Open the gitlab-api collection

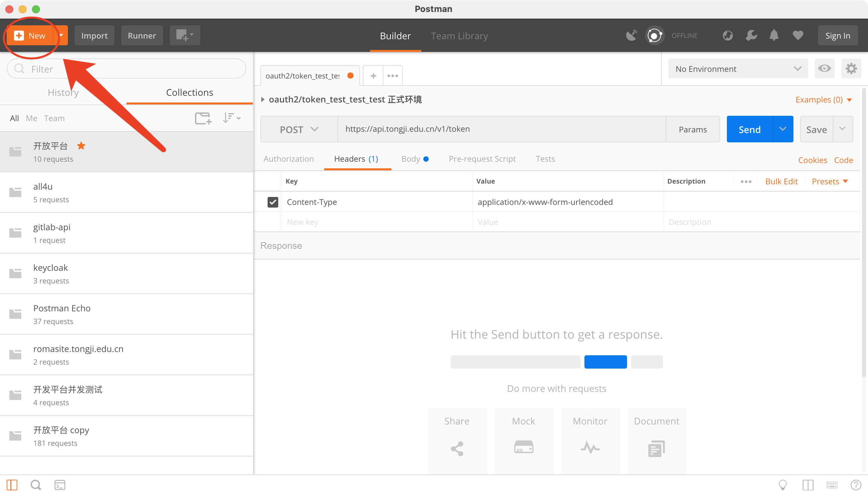click(126, 233)
